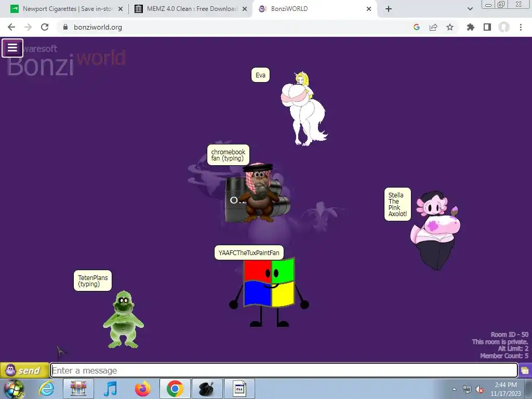Open the store taskbar icon

[x=78, y=389]
